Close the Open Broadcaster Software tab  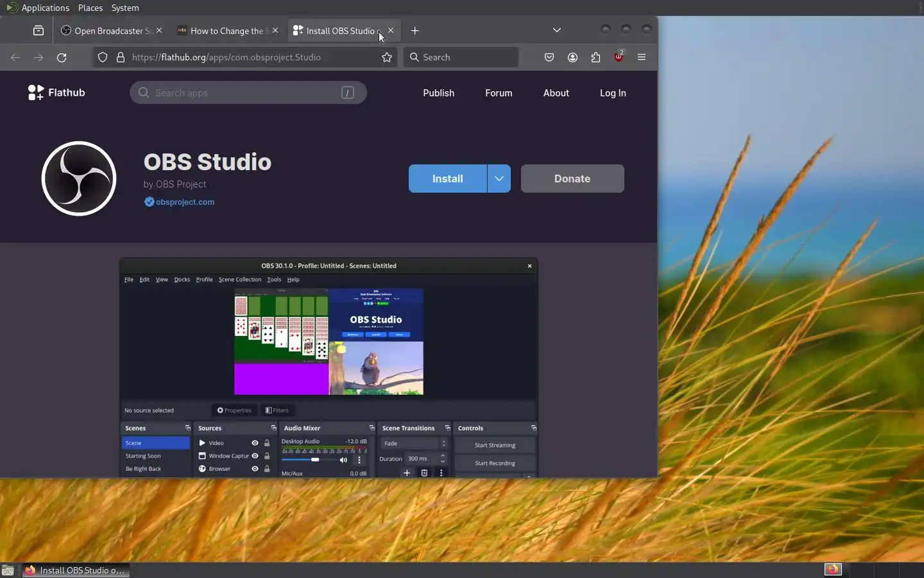(x=159, y=31)
